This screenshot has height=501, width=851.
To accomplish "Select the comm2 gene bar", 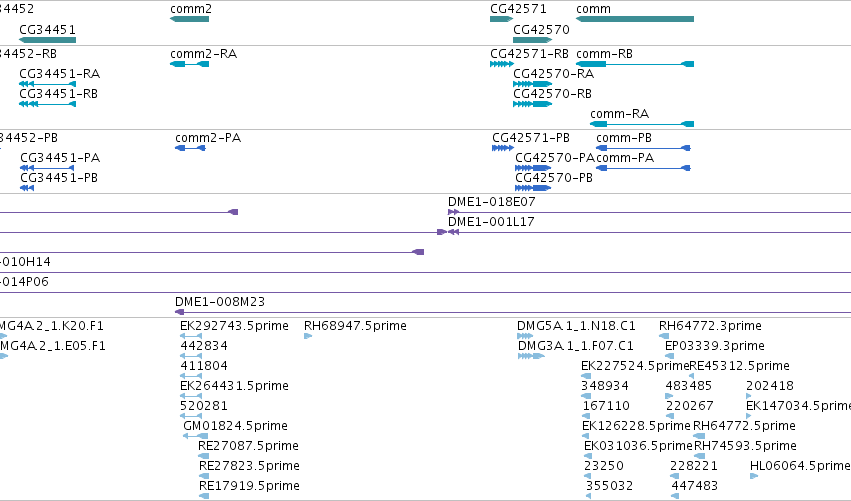I will click(x=189, y=19).
